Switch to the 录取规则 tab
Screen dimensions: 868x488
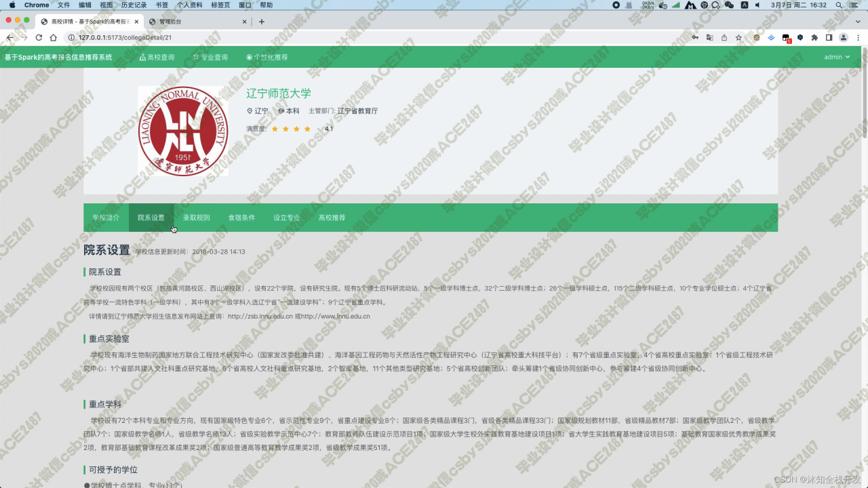(197, 218)
